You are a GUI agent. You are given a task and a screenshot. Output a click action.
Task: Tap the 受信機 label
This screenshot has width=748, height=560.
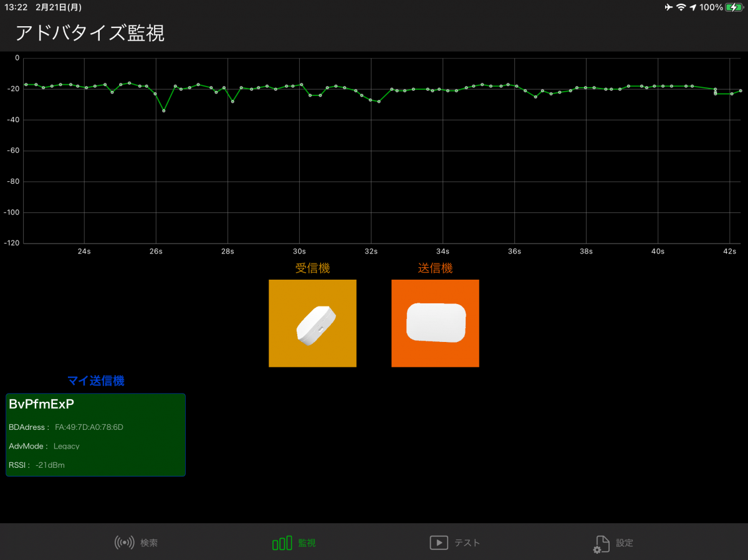(312, 268)
